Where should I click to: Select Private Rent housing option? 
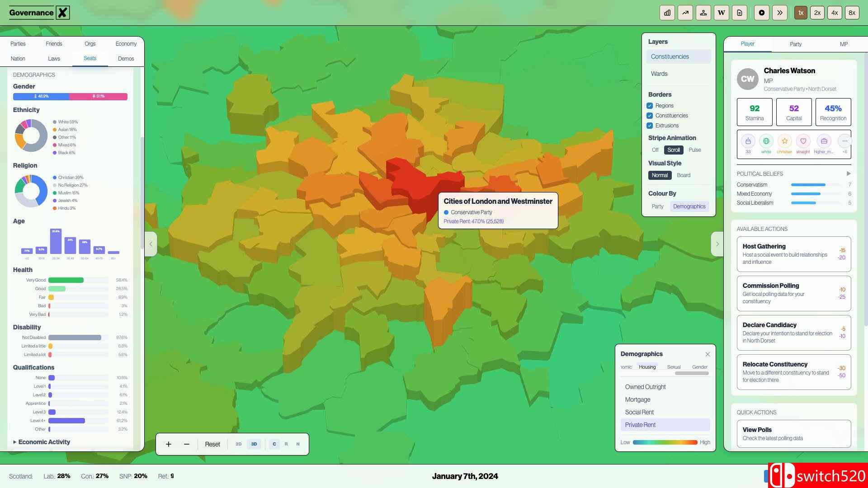pyautogui.click(x=665, y=425)
